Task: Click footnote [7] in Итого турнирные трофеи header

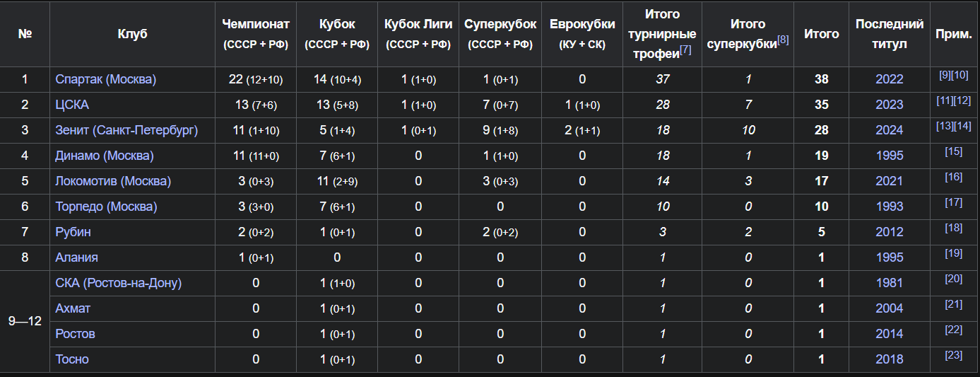Action: [685, 50]
